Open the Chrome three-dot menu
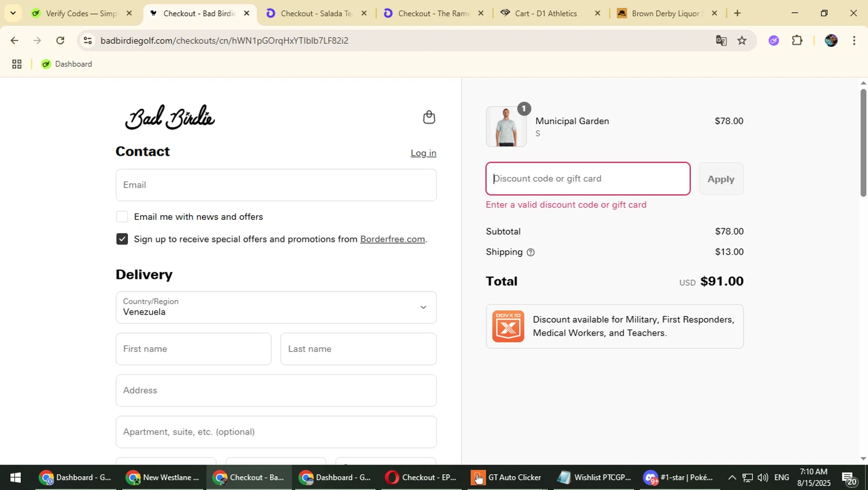The height and width of the screenshot is (490, 868). point(854,40)
